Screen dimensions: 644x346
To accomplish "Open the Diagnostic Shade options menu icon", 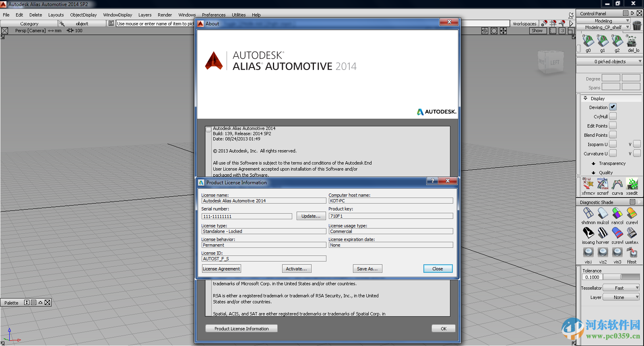I will pos(632,202).
